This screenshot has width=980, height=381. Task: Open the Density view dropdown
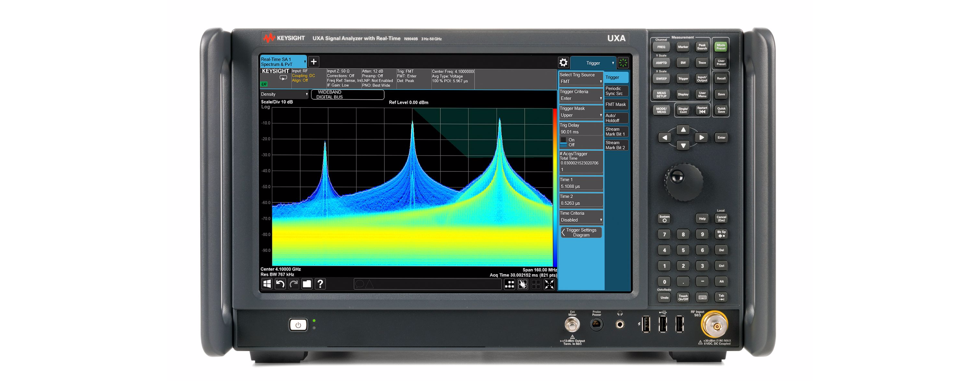click(x=284, y=94)
